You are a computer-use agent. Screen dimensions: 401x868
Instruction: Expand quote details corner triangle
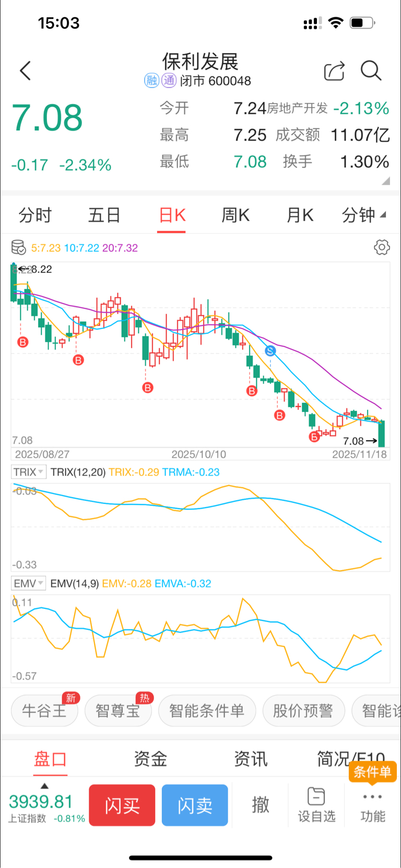tap(386, 181)
